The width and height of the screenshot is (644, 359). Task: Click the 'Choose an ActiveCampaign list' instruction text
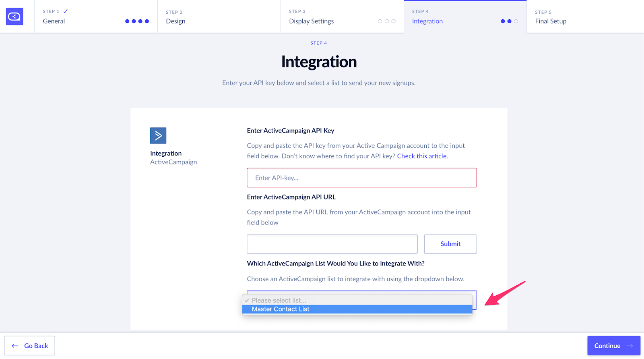(x=356, y=279)
